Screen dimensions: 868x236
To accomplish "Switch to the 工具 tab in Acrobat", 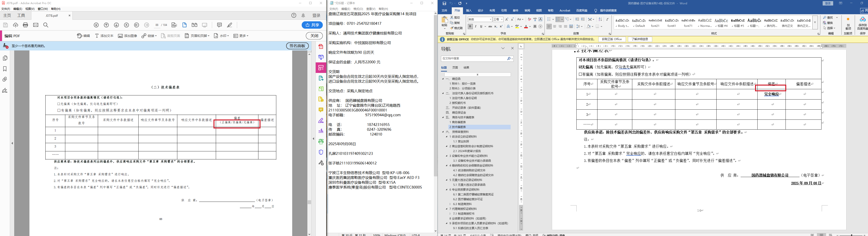I will (x=21, y=16).
